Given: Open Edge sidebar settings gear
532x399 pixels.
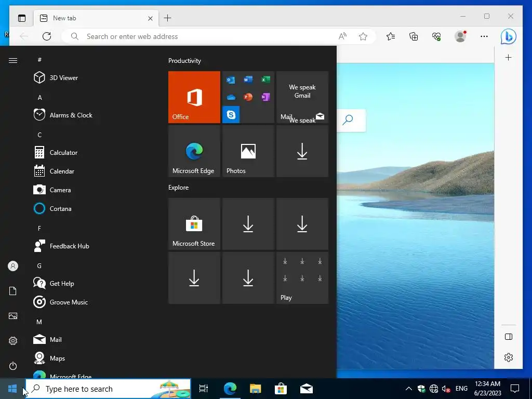Looking at the screenshot, I should point(508,357).
